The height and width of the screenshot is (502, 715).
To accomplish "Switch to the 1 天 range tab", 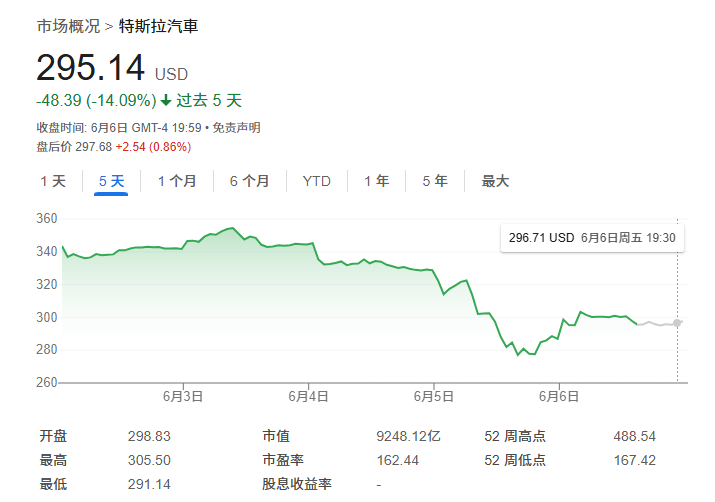I will [53, 181].
